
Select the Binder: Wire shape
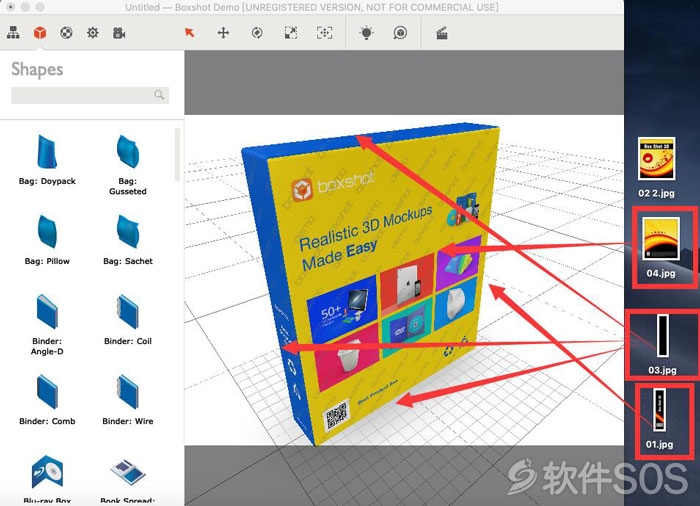pyautogui.click(x=128, y=399)
